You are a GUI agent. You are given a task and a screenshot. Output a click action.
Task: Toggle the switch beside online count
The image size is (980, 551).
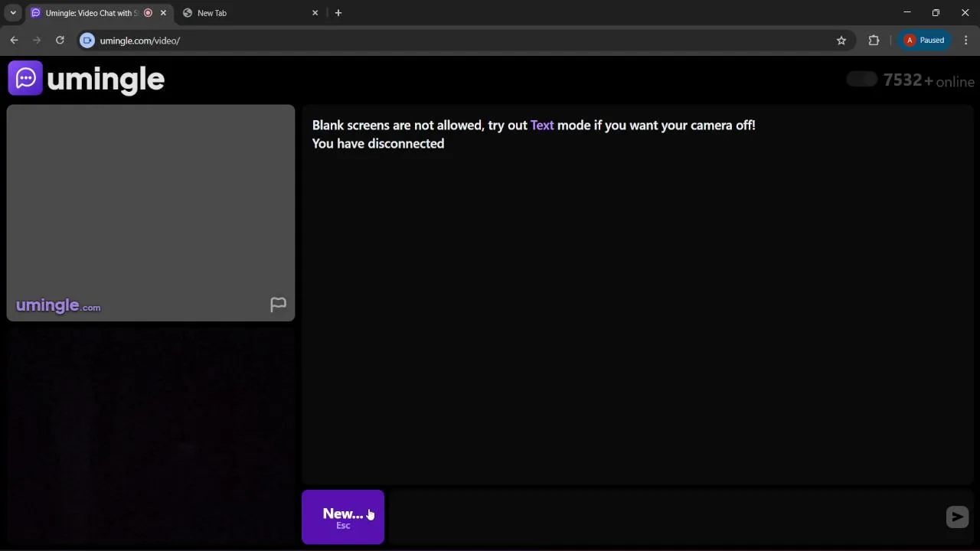click(862, 80)
